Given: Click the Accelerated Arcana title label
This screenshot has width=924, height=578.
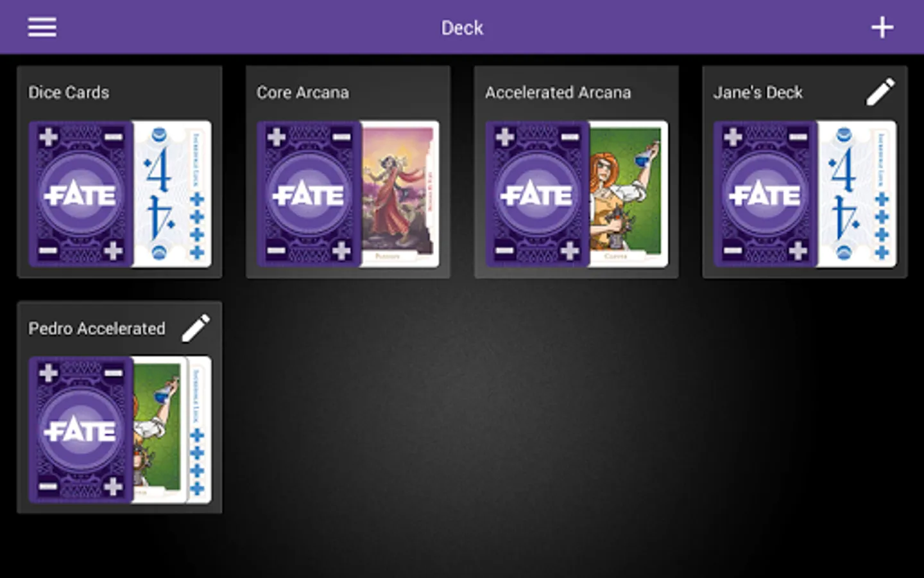Looking at the screenshot, I should point(558,92).
